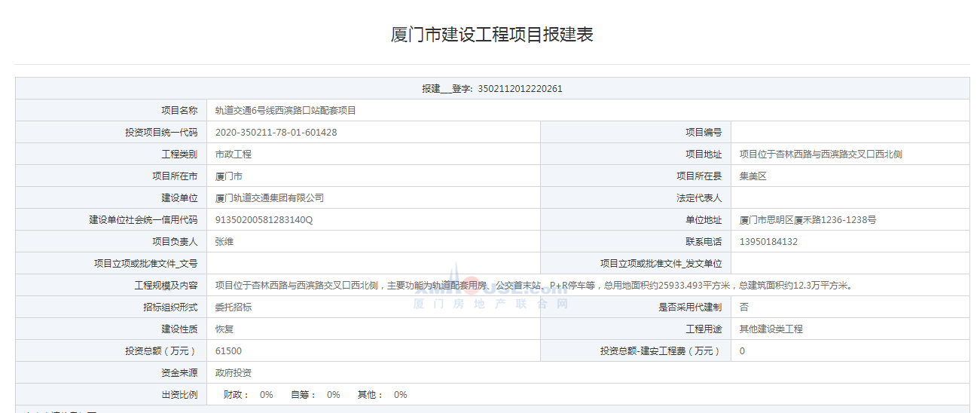The image size is (980, 413).
Task: Click the 出资比例 label
Action: (179, 395)
